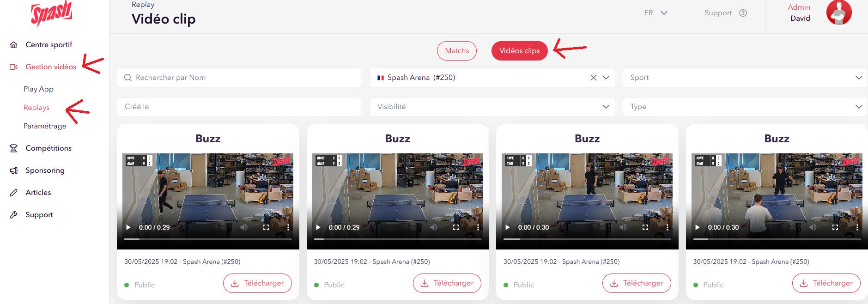Screen dimensions: 868x304
Task: Switch to the Matchs tab
Action: tap(456, 51)
